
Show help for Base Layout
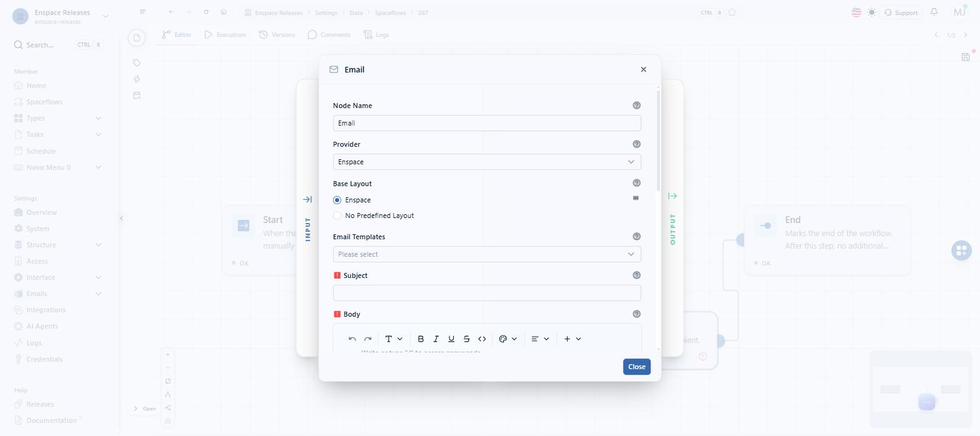(x=637, y=183)
